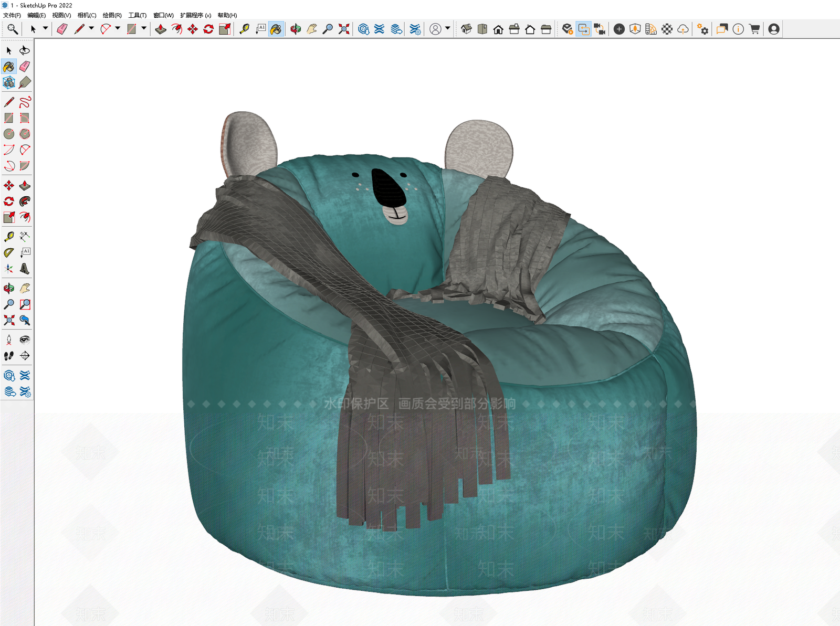840x626 pixels.
Task: Expand the Arc tool dropdown arrow
Action: click(x=118, y=28)
